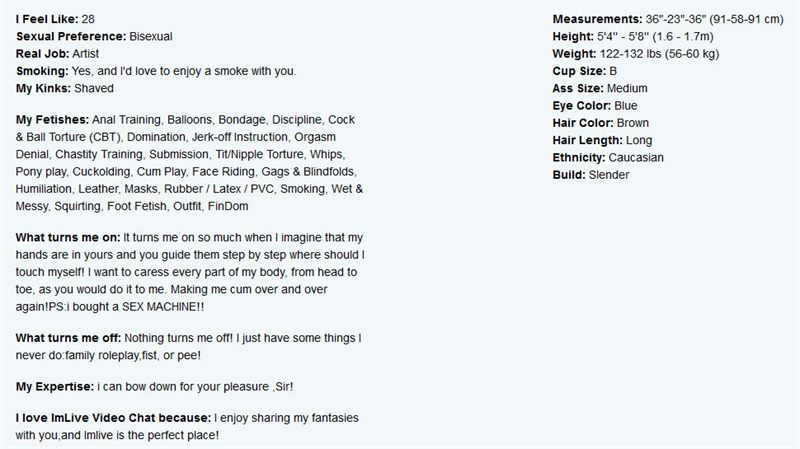Click the "Real Job:" label
Image resolution: width=800 pixels, height=449 pixels.
click(42, 54)
